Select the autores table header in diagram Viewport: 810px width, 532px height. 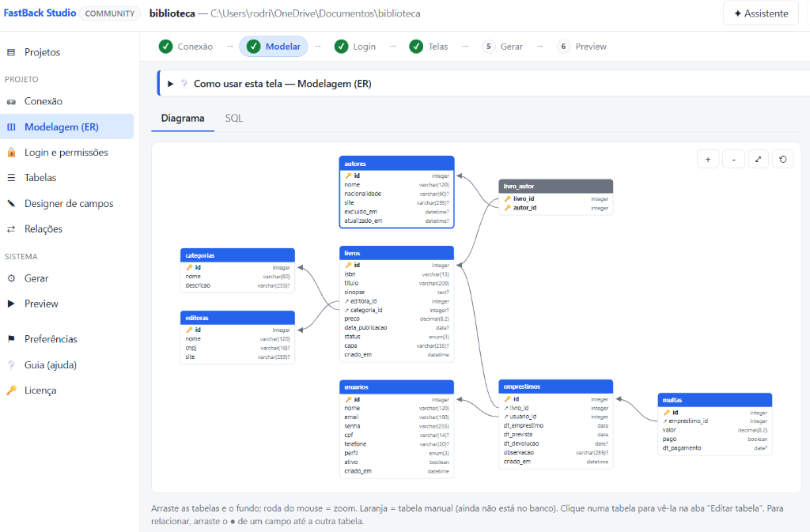click(x=397, y=164)
